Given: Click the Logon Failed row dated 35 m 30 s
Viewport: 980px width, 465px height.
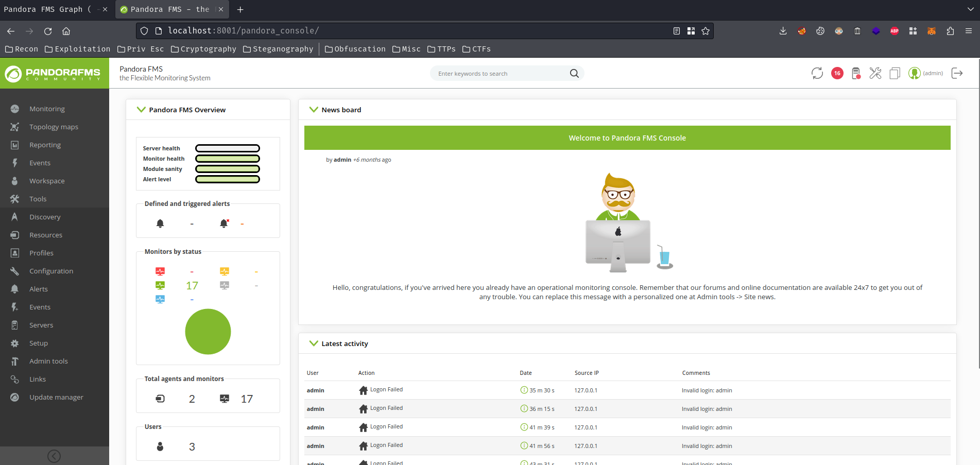Looking at the screenshot, I should 627,390.
